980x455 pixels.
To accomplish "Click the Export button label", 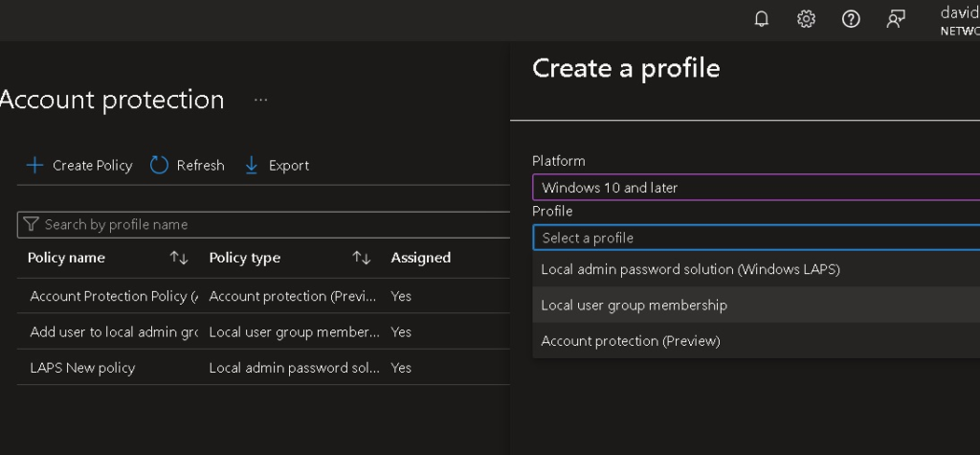I will pos(289,165).
